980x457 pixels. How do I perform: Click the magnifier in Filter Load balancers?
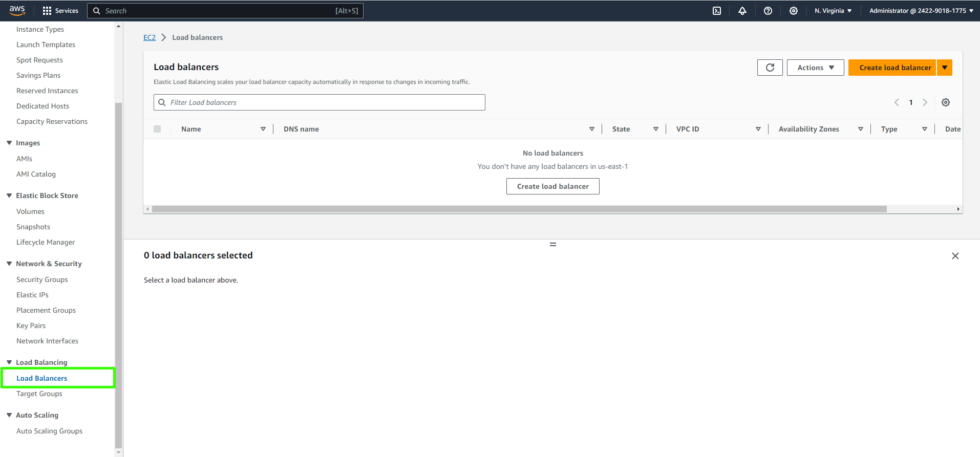coord(162,102)
